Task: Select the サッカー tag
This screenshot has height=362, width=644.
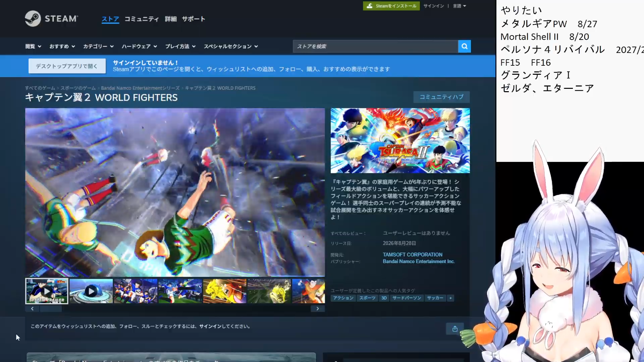Action: click(x=435, y=298)
